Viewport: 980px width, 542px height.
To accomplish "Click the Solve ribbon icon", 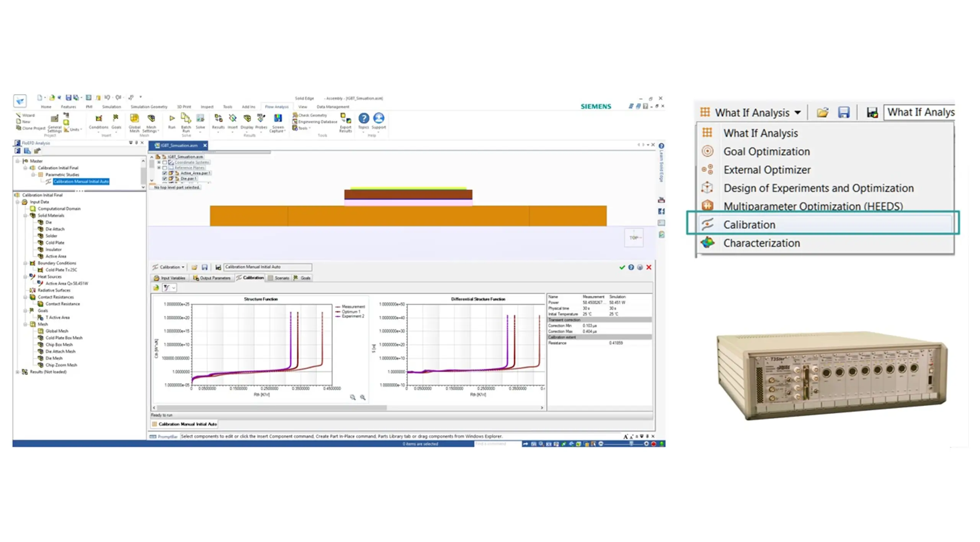I will 200,121.
